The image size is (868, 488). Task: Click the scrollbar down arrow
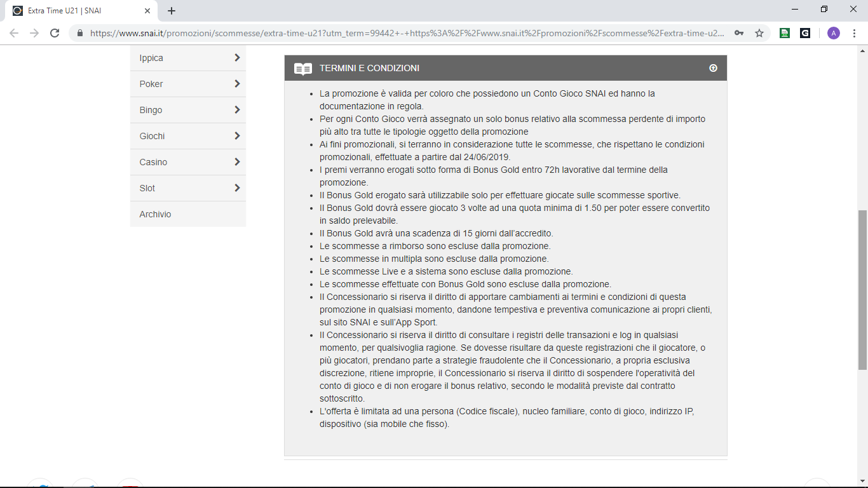[x=862, y=482]
